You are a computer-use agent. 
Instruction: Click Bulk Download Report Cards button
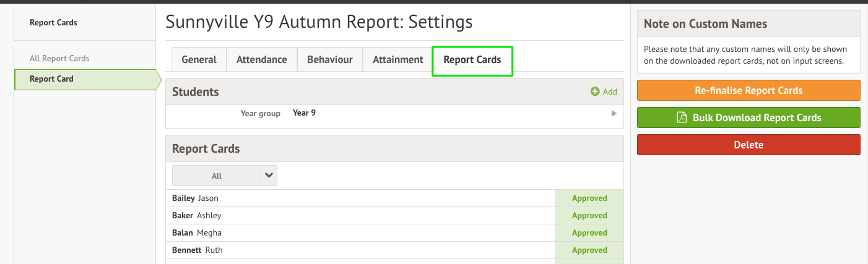click(749, 117)
